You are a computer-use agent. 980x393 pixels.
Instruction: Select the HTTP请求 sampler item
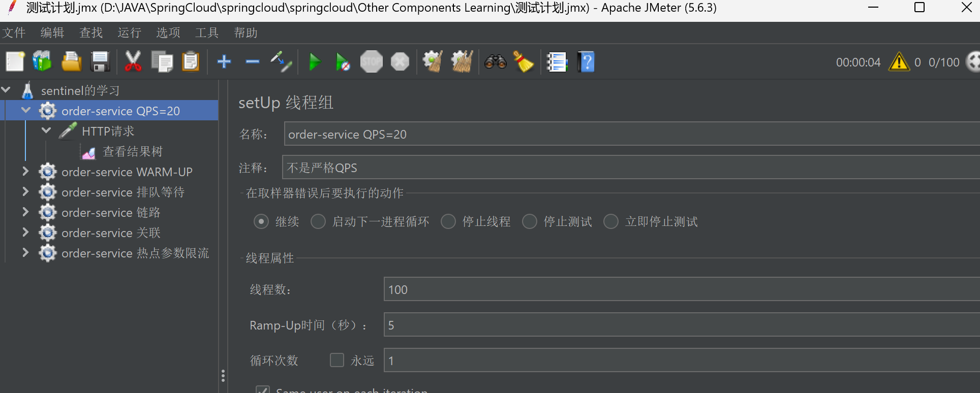[108, 131]
